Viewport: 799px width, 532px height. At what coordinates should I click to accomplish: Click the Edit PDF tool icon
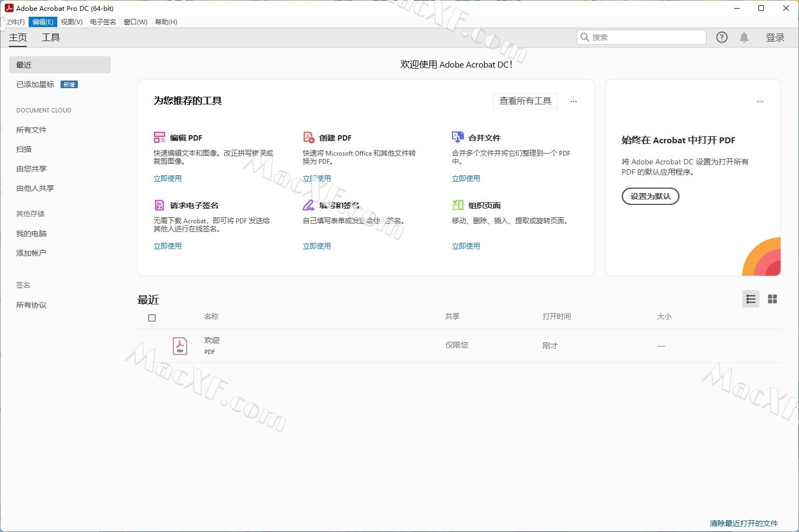(x=159, y=137)
